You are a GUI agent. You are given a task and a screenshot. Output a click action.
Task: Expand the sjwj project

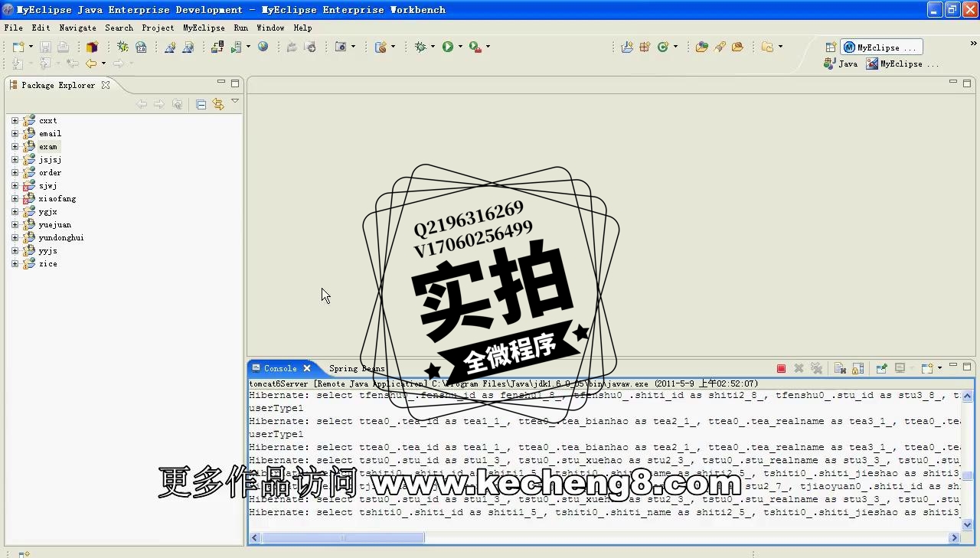tap(15, 185)
